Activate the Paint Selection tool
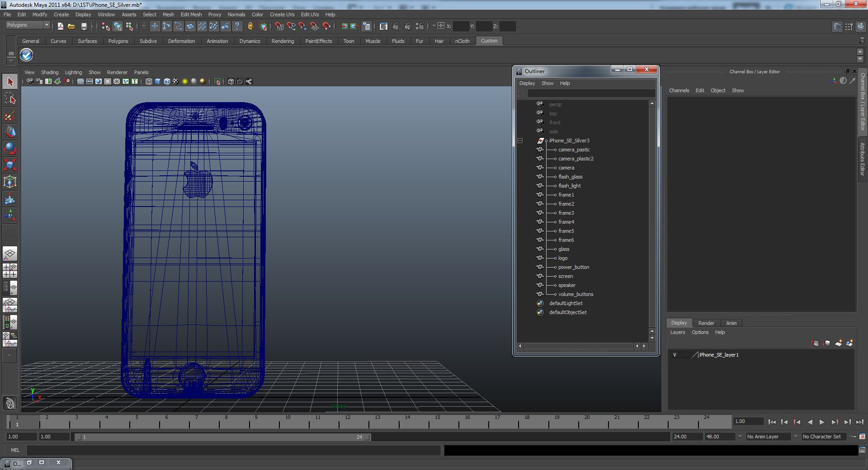 click(x=10, y=115)
